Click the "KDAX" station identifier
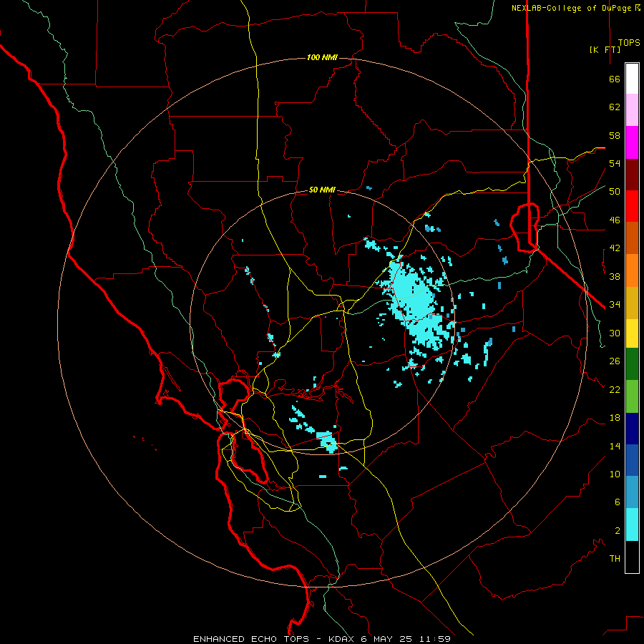 [x=343, y=639]
